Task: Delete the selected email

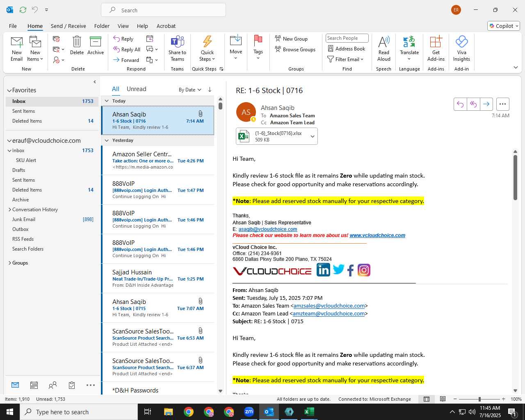Action: pos(77,46)
